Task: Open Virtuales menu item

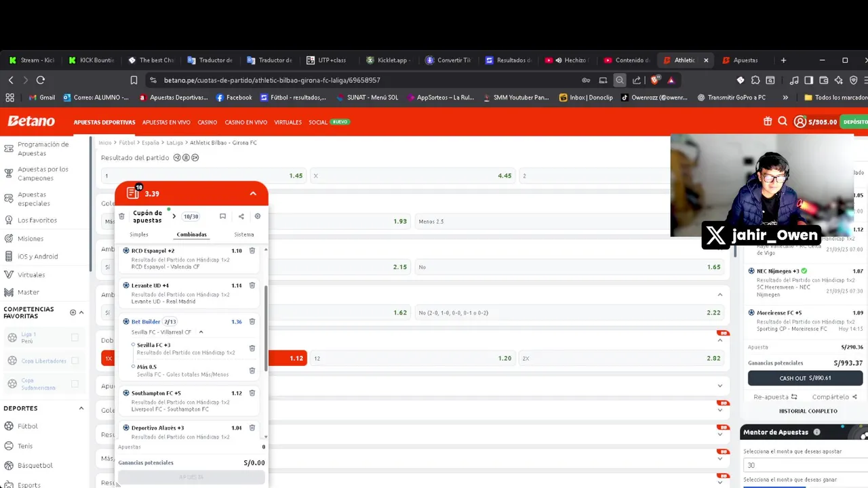Action: (x=288, y=123)
